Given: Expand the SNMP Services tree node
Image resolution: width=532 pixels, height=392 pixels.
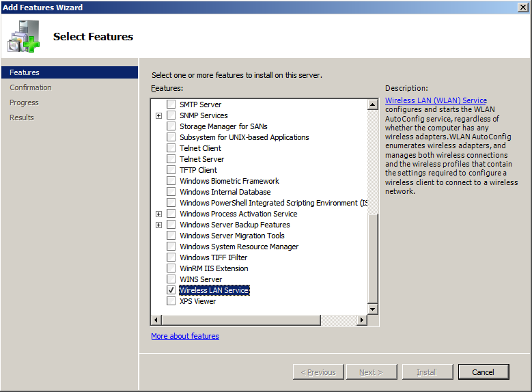Looking at the screenshot, I should (159, 115).
